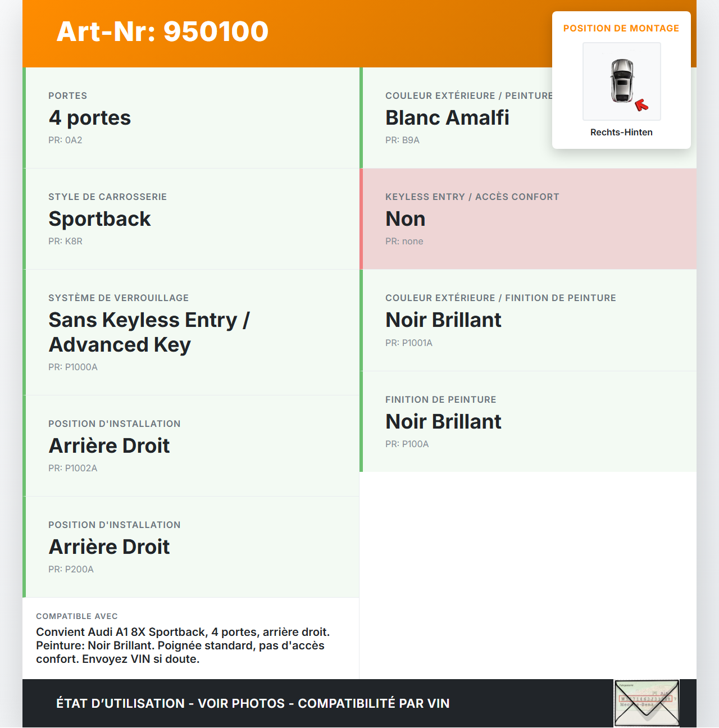719x728 pixels.
Task: Click Noir Brillant with PR: P1001A
Action: pyautogui.click(x=443, y=320)
